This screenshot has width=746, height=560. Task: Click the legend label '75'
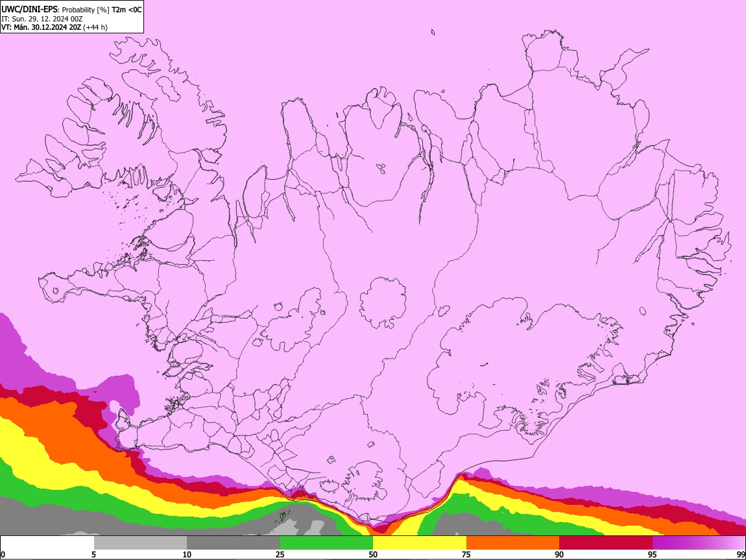click(x=466, y=554)
